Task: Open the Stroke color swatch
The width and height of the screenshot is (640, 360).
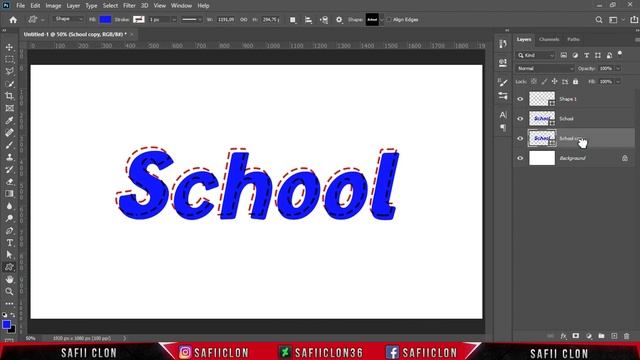Action: pyautogui.click(x=139, y=20)
